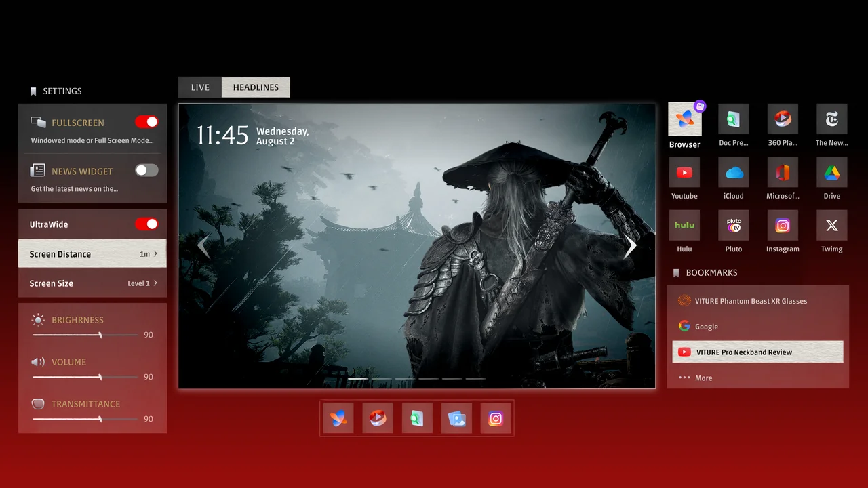Open the 360 Player app
Viewport: 868px width, 488px height.
[x=783, y=119]
